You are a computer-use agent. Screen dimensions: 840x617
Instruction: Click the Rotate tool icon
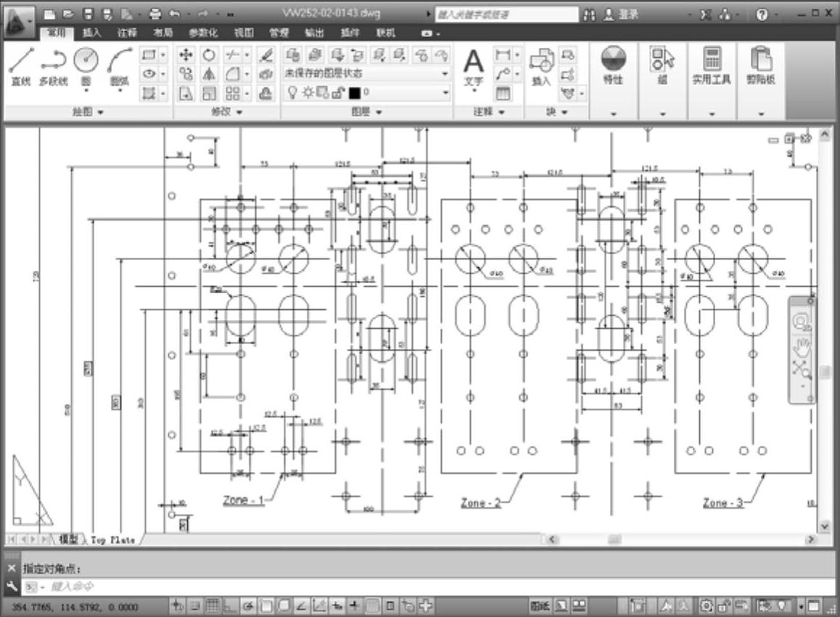[209, 54]
